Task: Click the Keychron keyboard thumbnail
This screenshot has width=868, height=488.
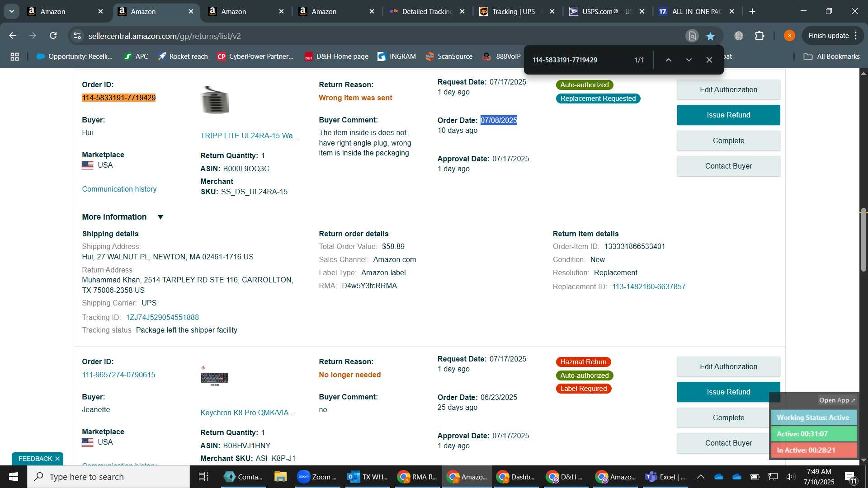Action: pyautogui.click(x=215, y=376)
